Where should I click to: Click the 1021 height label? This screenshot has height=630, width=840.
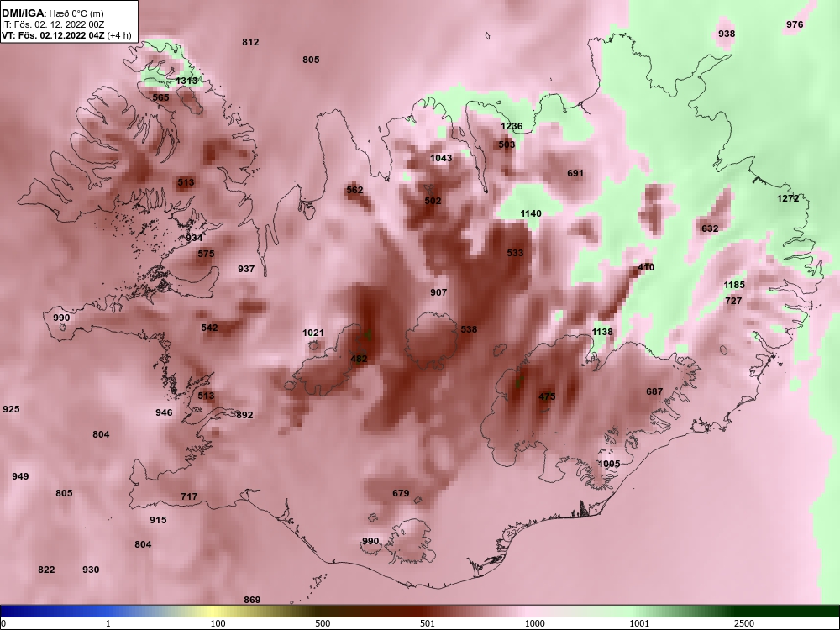[x=313, y=333]
